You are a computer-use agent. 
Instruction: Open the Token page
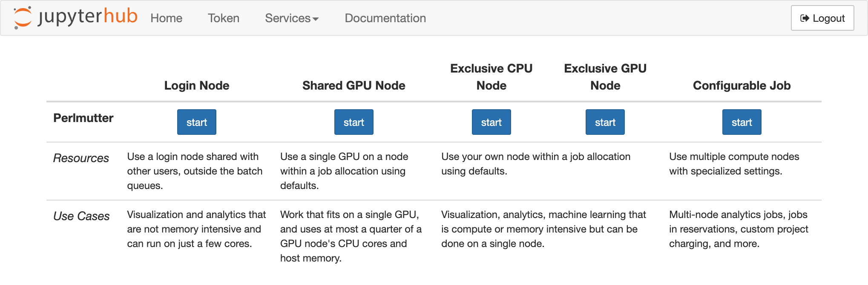[224, 18]
